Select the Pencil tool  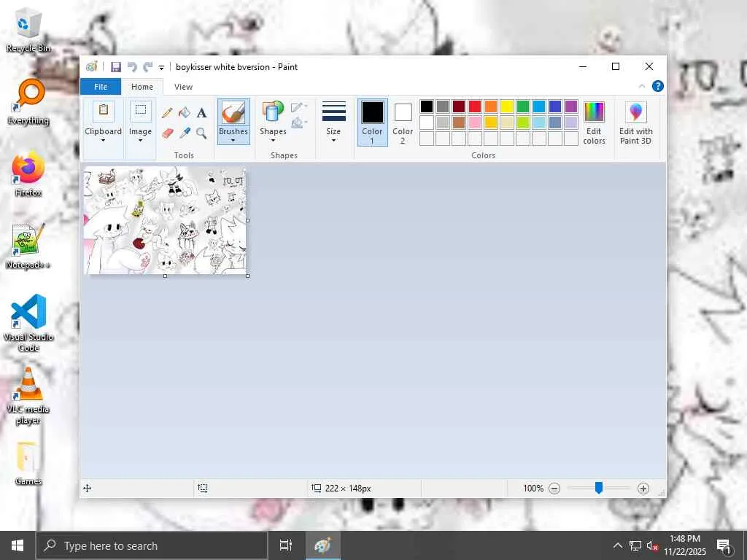(167, 113)
